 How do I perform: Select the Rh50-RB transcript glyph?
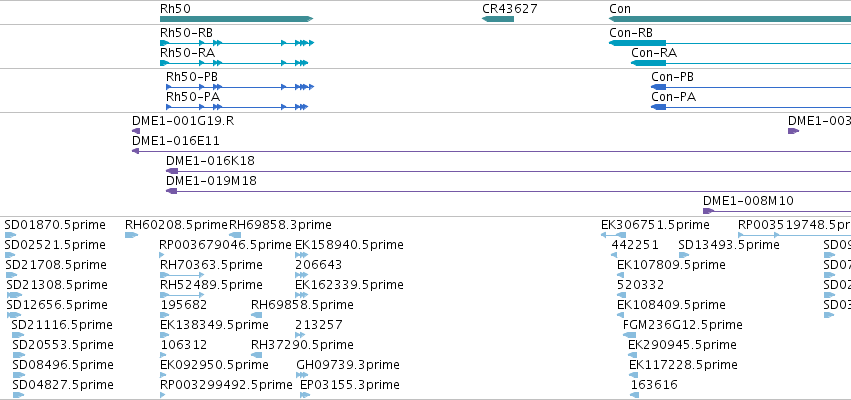[x=237, y=43]
